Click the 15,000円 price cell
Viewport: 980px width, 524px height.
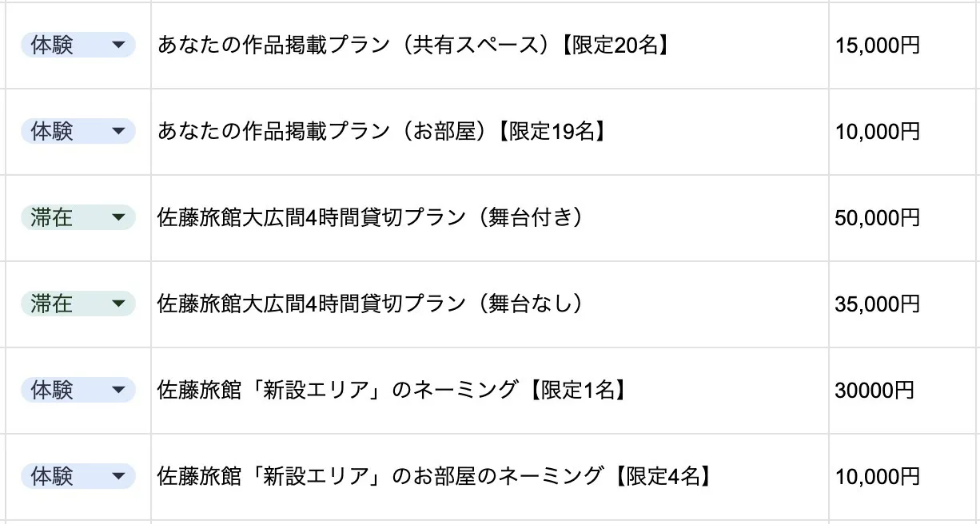[878, 46]
